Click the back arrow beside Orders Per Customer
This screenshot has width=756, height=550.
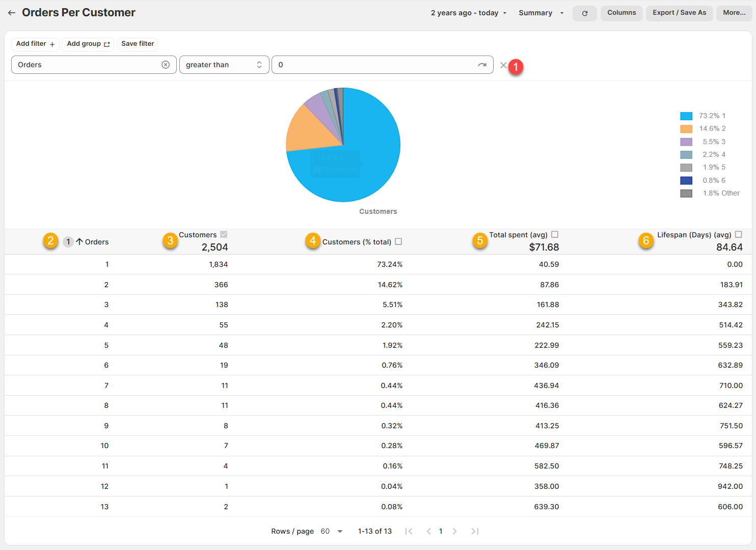[x=11, y=13]
